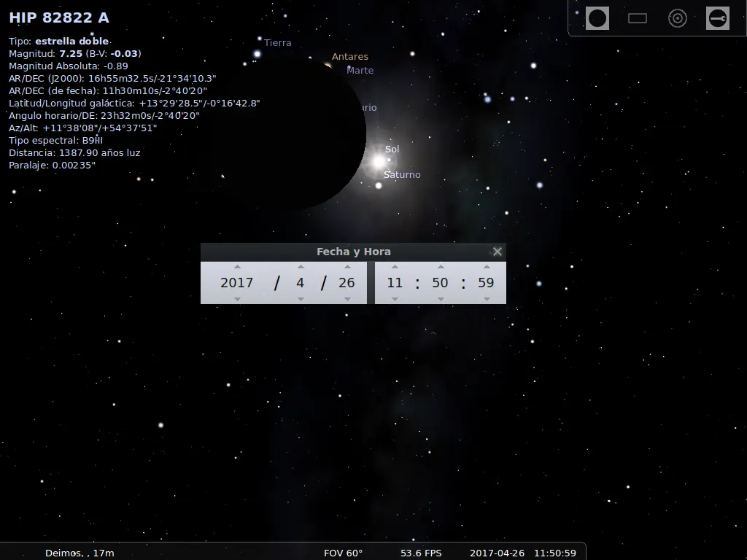
Task: Increase the month 4 with up arrow
Action: (301, 267)
